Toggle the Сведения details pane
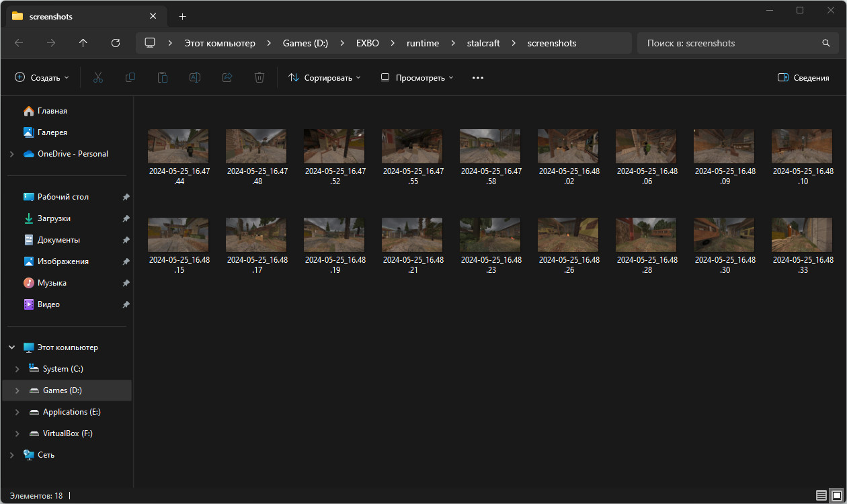The image size is (847, 504). [x=803, y=78]
